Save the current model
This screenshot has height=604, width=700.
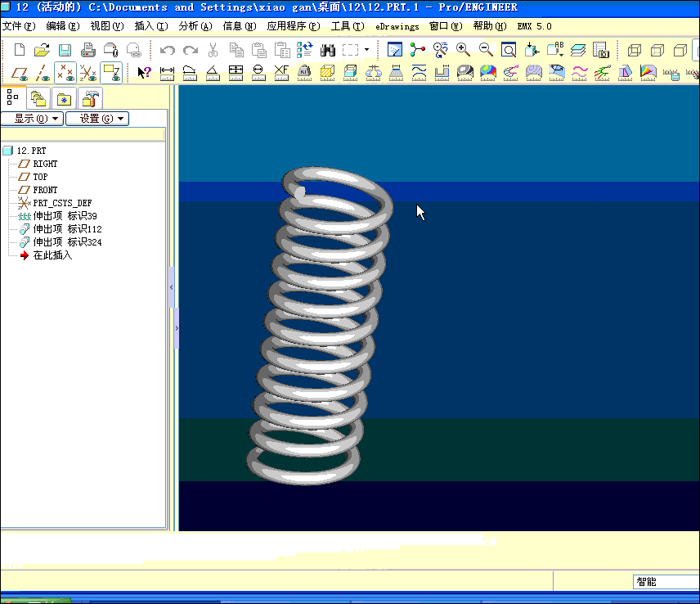click(65, 50)
